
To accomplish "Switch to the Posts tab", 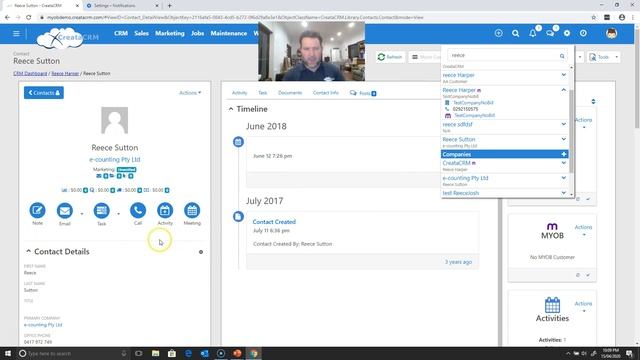I will [363, 93].
